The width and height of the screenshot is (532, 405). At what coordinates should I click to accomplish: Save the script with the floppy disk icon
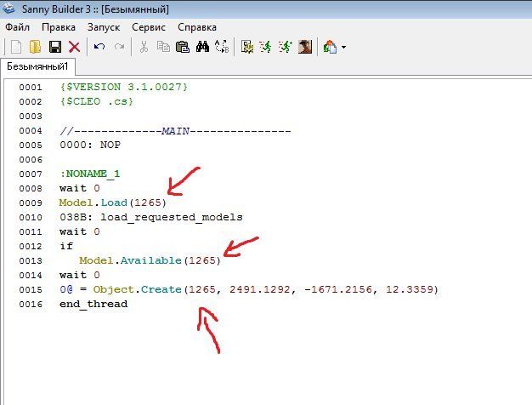(55, 47)
